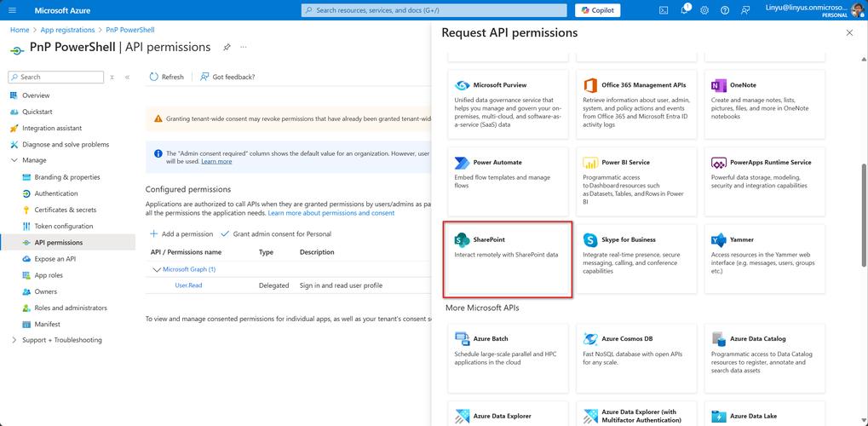This screenshot has width=868, height=426.
Task: Collapse the sidebar with double chevron
Action: coord(127,77)
